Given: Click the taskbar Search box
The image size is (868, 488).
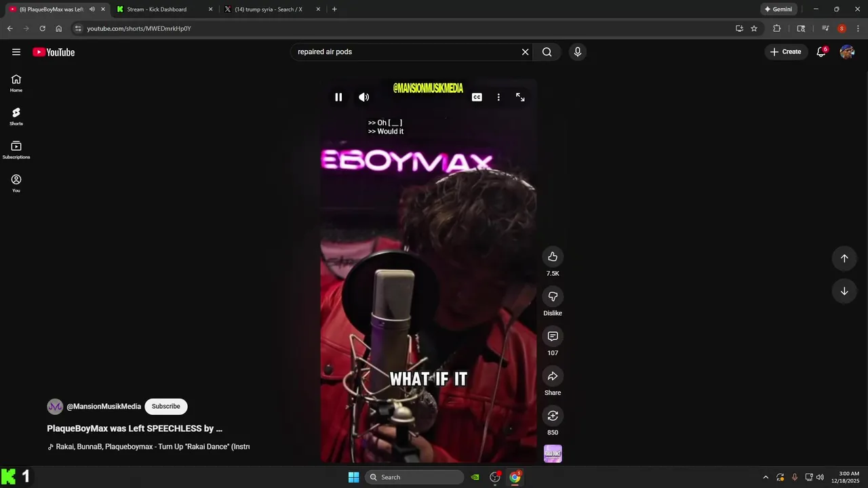Looking at the screenshot, I should tap(414, 477).
